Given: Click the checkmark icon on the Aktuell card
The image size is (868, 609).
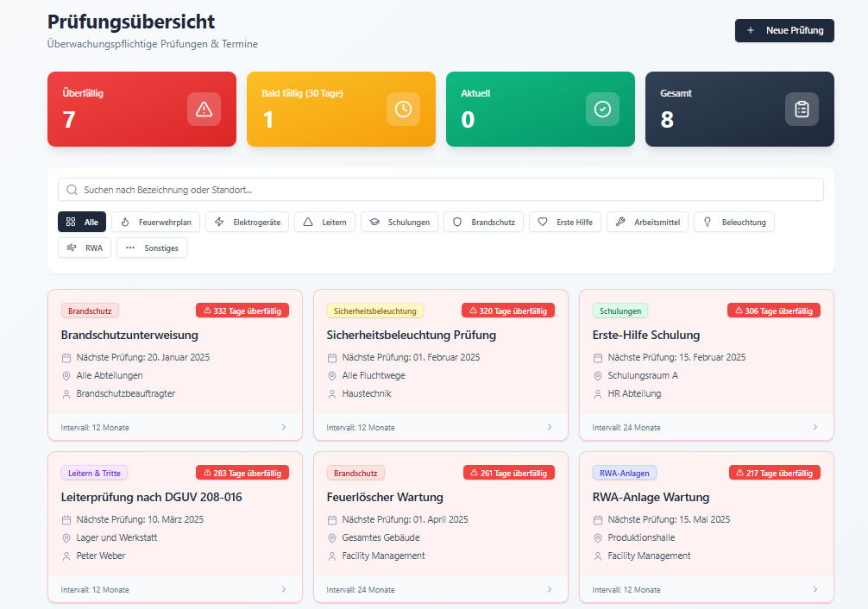Looking at the screenshot, I should coord(601,109).
